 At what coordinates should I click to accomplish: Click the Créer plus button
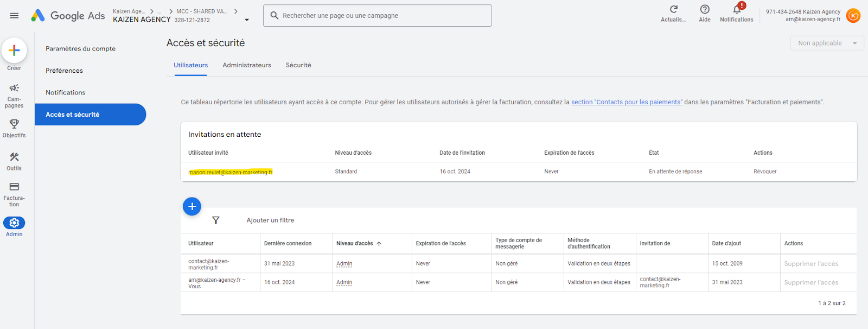tap(14, 50)
